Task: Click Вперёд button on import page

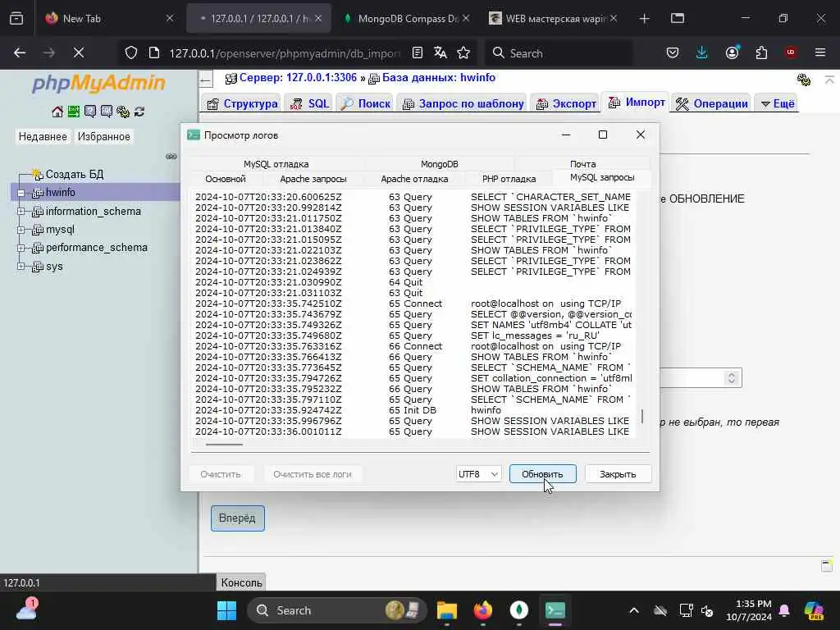Action: pyautogui.click(x=237, y=518)
